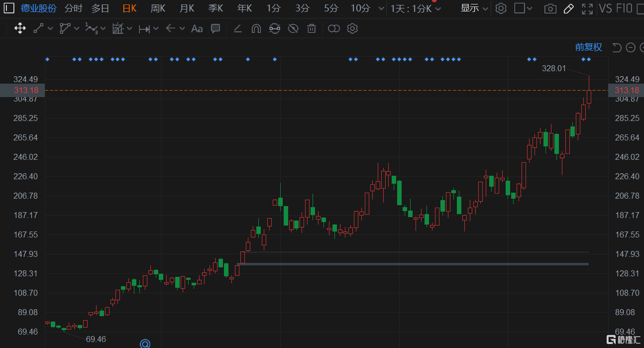Image resolution: width=644 pixels, height=348 pixels.
Task: Expand polygon shape tool options dropdown
Action: [77, 28]
